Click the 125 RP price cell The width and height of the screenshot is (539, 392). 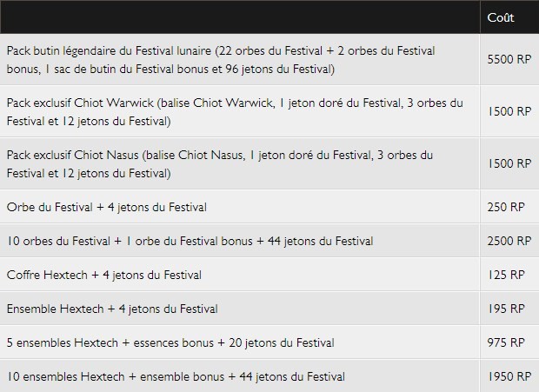[x=506, y=275]
